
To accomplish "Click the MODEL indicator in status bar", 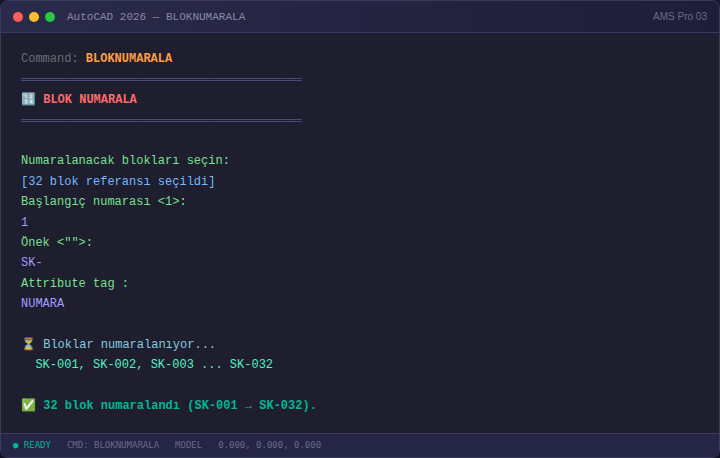I will click(x=188, y=445).
